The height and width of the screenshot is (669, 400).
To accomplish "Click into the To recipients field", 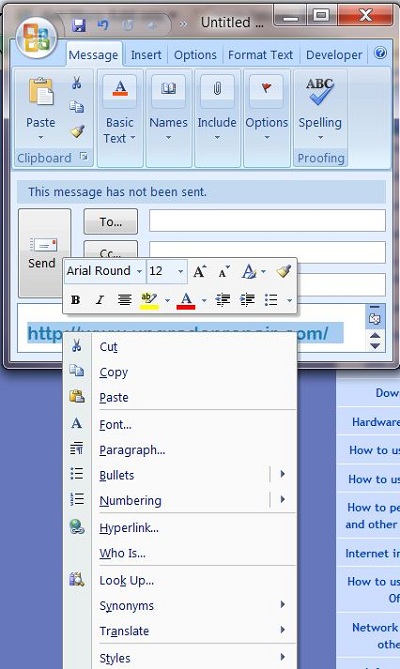I will [x=267, y=221].
